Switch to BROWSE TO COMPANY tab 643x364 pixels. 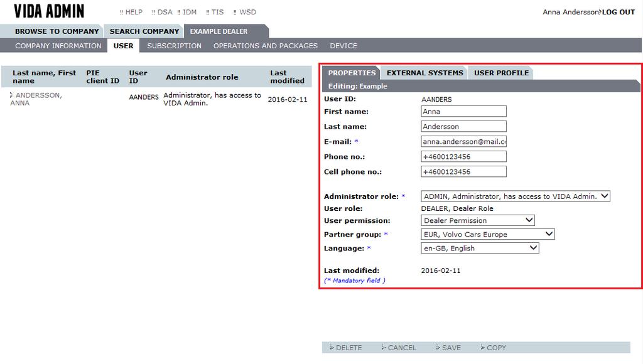57,31
